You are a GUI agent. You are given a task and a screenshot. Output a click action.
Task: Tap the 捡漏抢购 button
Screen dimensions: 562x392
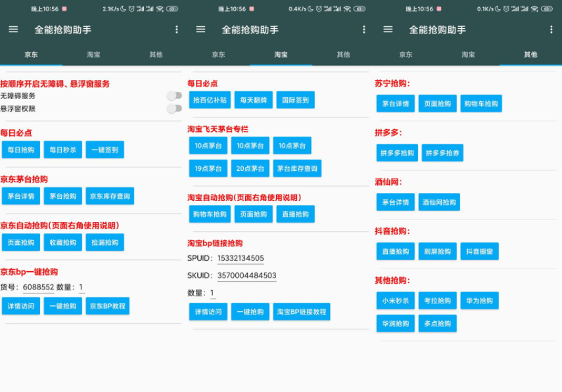click(x=105, y=242)
